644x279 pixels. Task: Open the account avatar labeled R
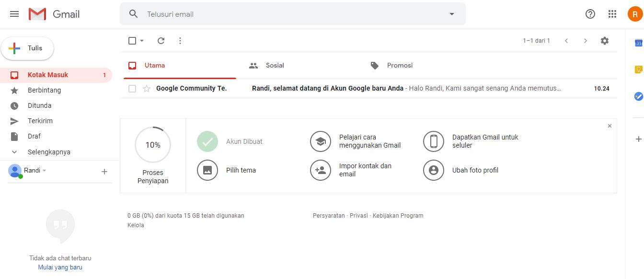[x=635, y=14]
